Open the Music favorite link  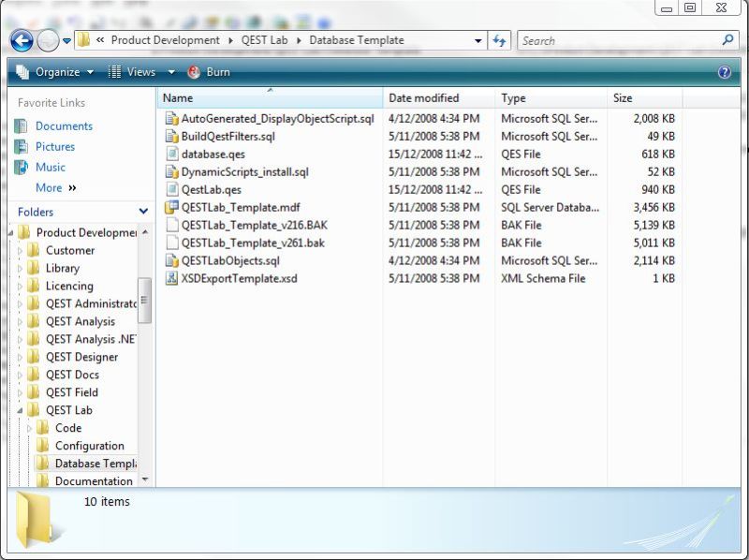coord(50,168)
